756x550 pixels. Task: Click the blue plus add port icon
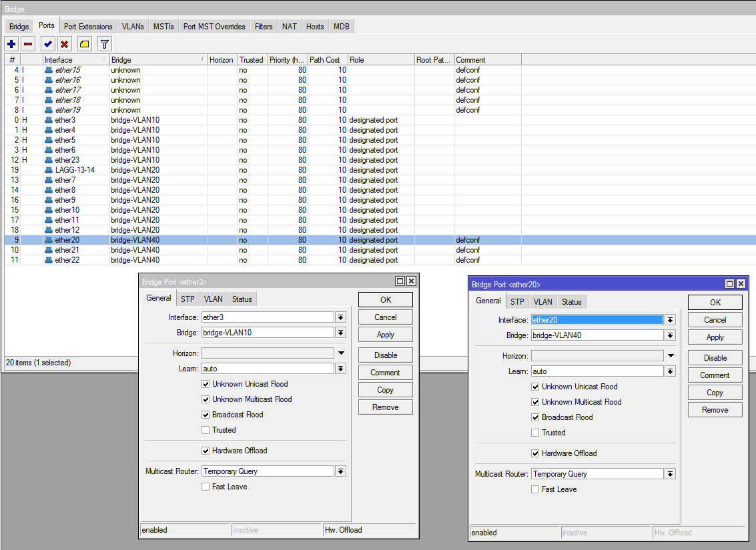(x=11, y=44)
